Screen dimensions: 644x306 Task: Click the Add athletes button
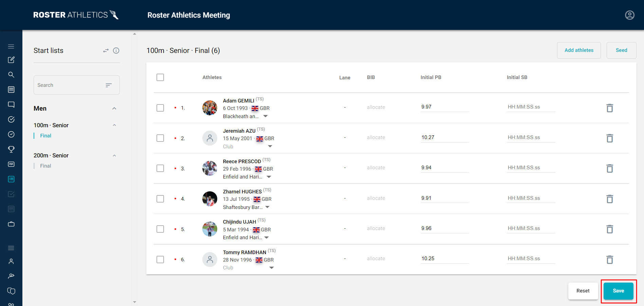coord(578,50)
